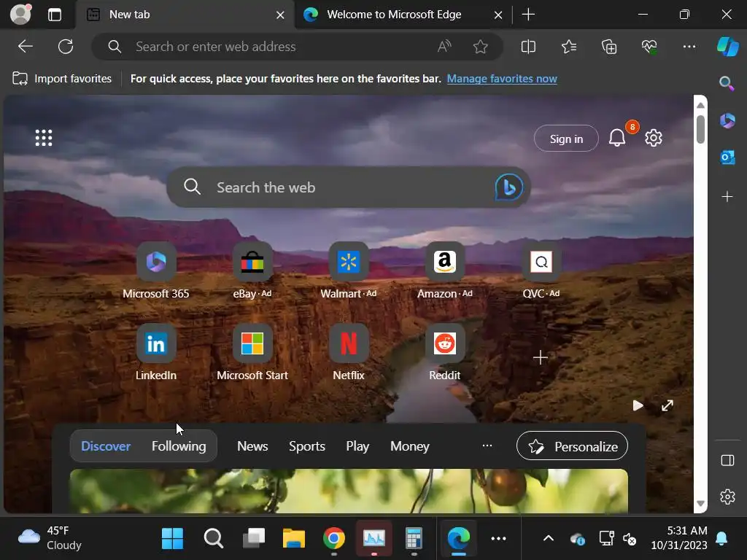Click the Sign in button
Image resolution: width=747 pixels, height=560 pixels.
click(566, 139)
